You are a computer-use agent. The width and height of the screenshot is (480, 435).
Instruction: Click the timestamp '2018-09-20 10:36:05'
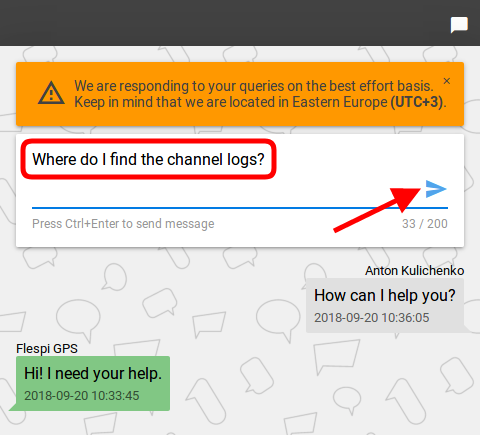tap(371, 318)
